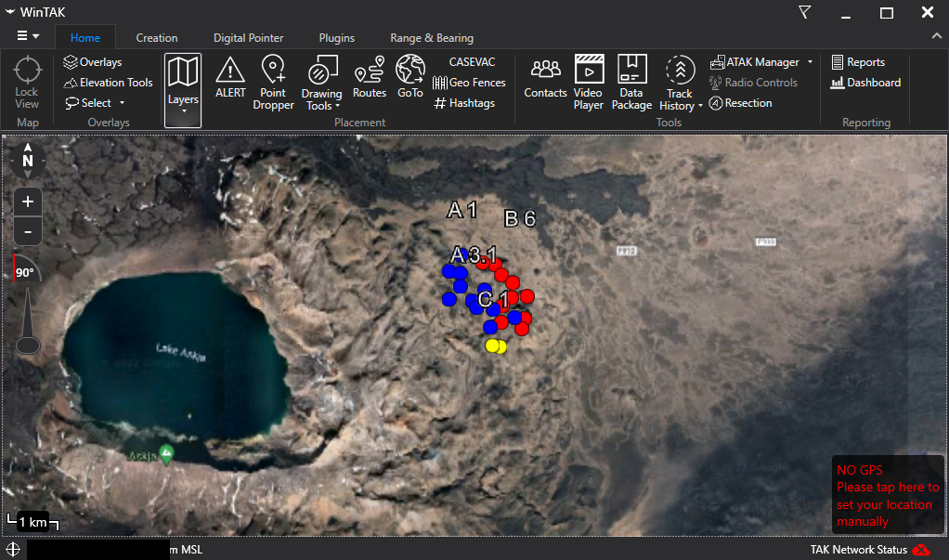The height and width of the screenshot is (560, 949).
Task: Open the Hashtags tool
Action: (x=464, y=103)
